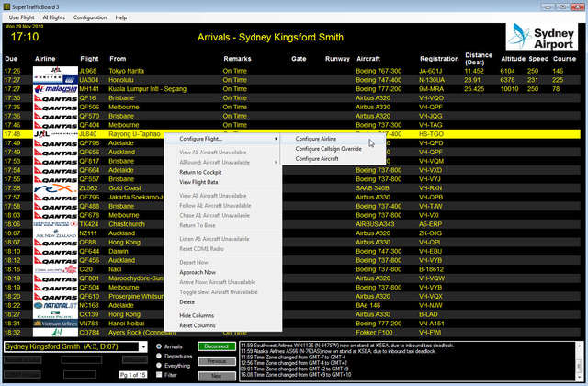Click the JAL logo for flight JL968
This screenshot has width=588, height=386.
pyautogui.click(x=55, y=71)
